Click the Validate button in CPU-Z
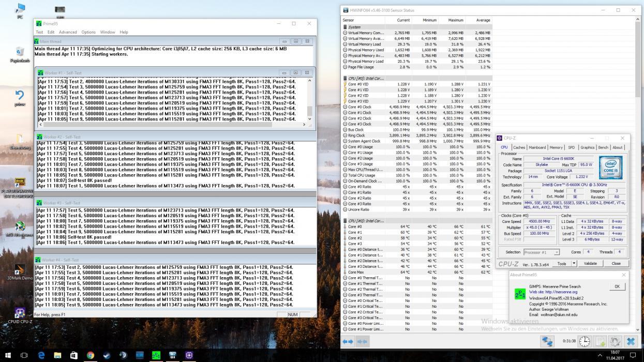Screen dimensions: 644x362 (590, 263)
